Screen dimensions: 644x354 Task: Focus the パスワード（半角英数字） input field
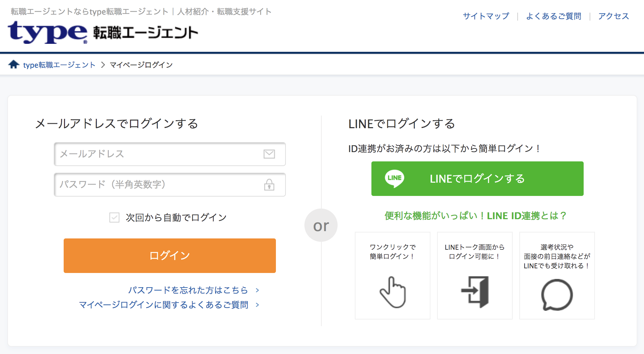point(170,185)
